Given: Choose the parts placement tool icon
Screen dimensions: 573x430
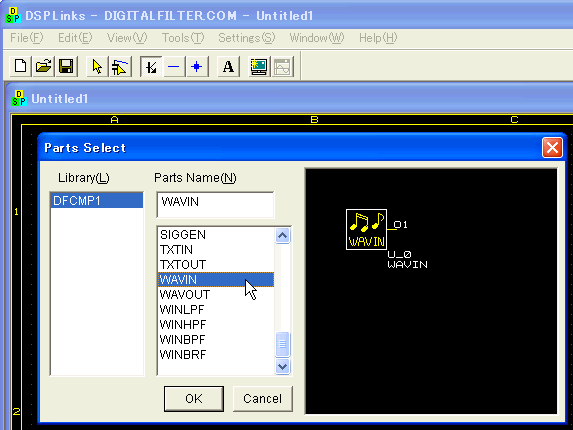Looking at the screenshot, I should 120,66.
